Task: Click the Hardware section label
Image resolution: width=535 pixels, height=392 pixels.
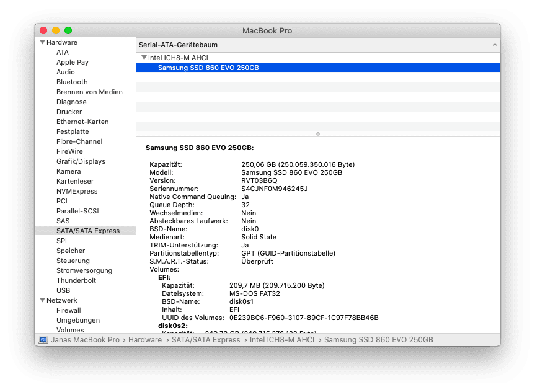Action: [62, 42]
